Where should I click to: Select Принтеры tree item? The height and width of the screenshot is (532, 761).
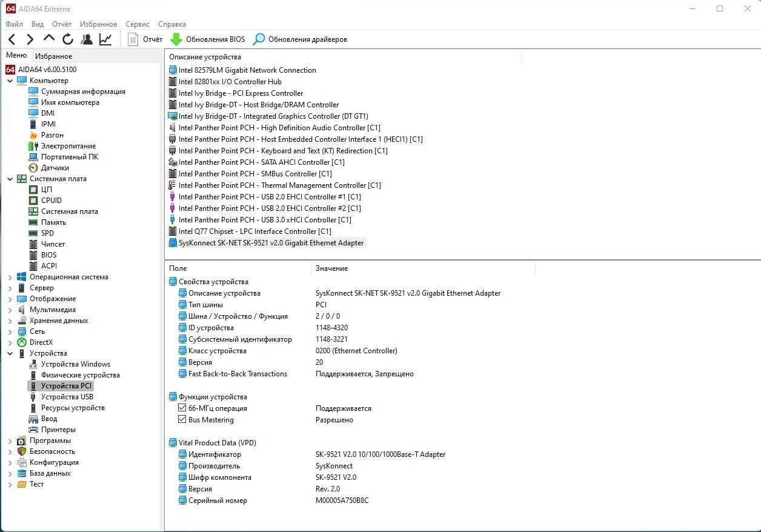tap(58, 430)
